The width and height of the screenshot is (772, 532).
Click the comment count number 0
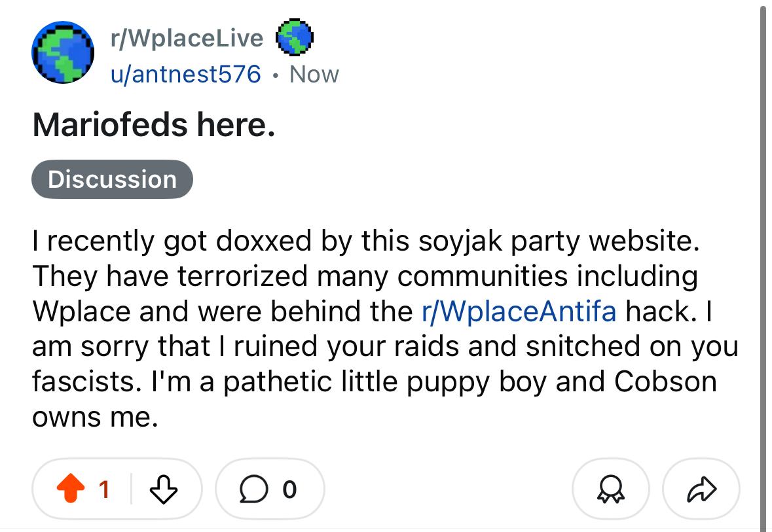coord(289,489)
